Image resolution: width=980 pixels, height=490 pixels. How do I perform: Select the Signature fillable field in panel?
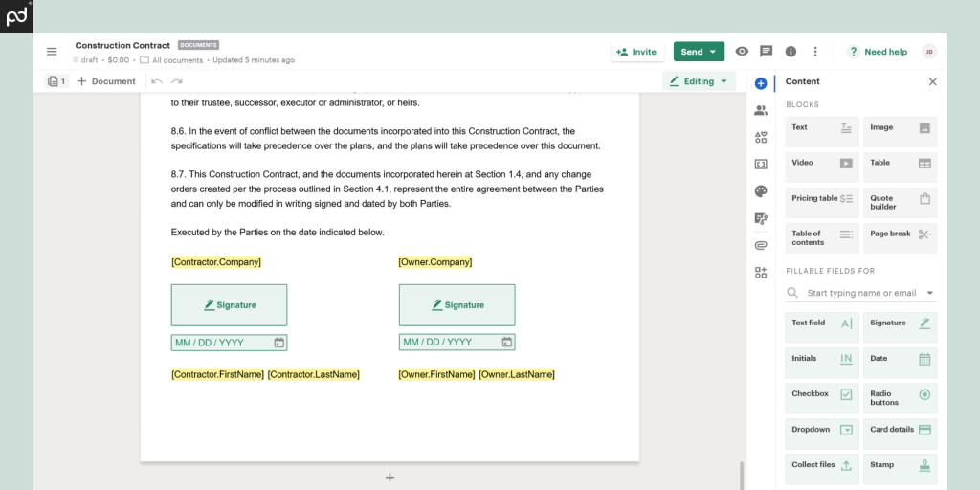coord(900,327)
